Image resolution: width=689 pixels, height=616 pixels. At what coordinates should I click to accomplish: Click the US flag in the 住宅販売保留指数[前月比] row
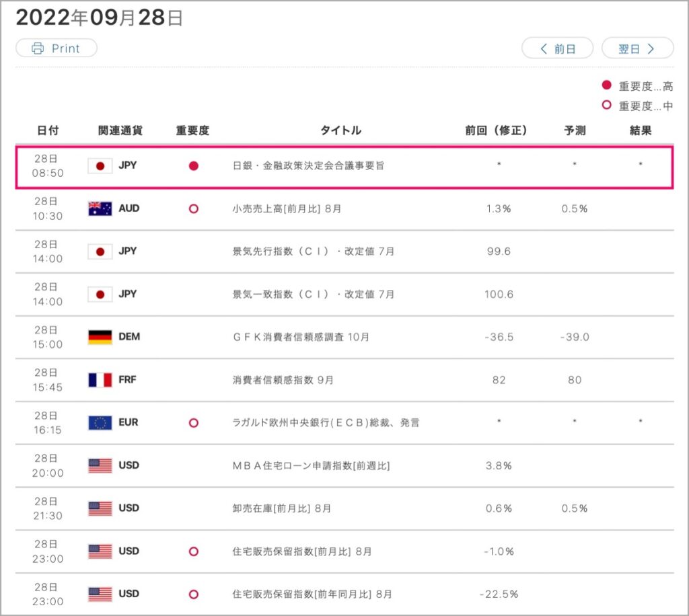point(100,551)
